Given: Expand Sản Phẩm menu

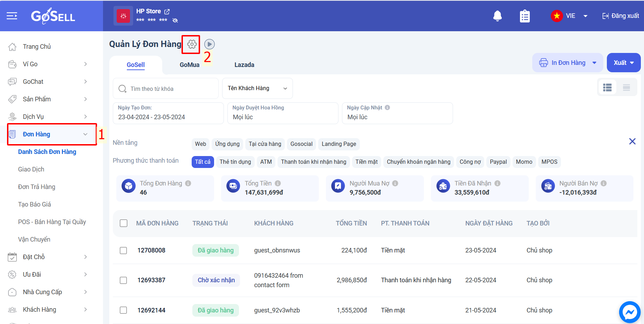Looking at the screenshot, I should coord(85,99).
